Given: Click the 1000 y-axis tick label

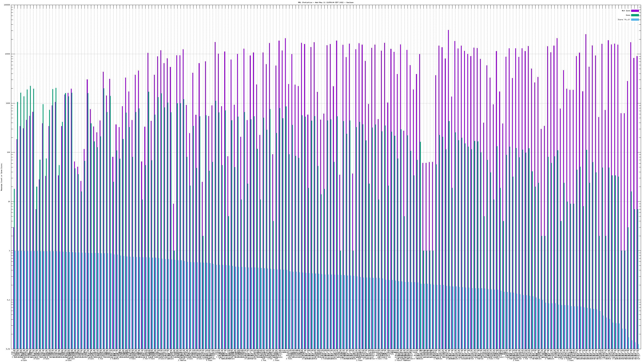Looking at the screenshot, I should [8, 103].
